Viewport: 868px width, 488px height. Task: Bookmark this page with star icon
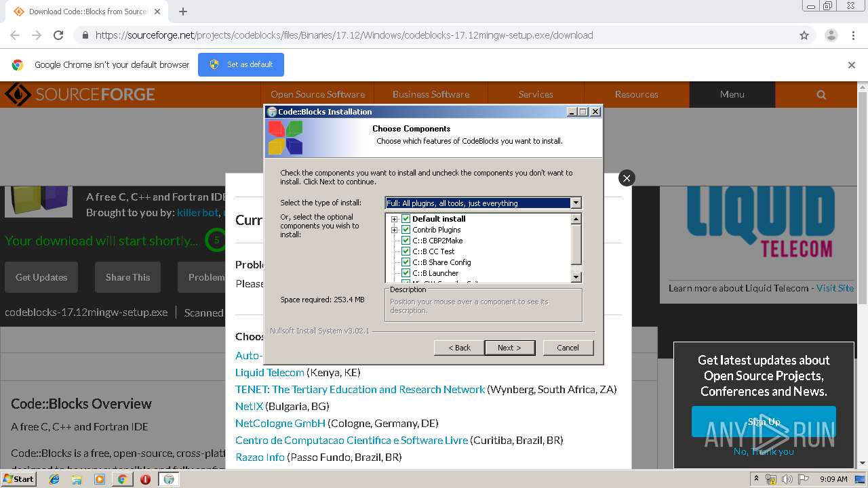[804, 35]
